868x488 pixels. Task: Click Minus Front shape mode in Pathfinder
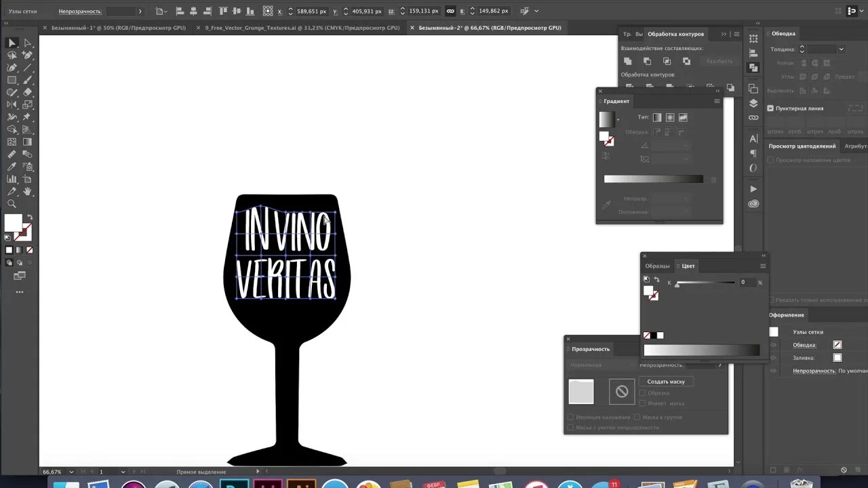click(648, 61)
